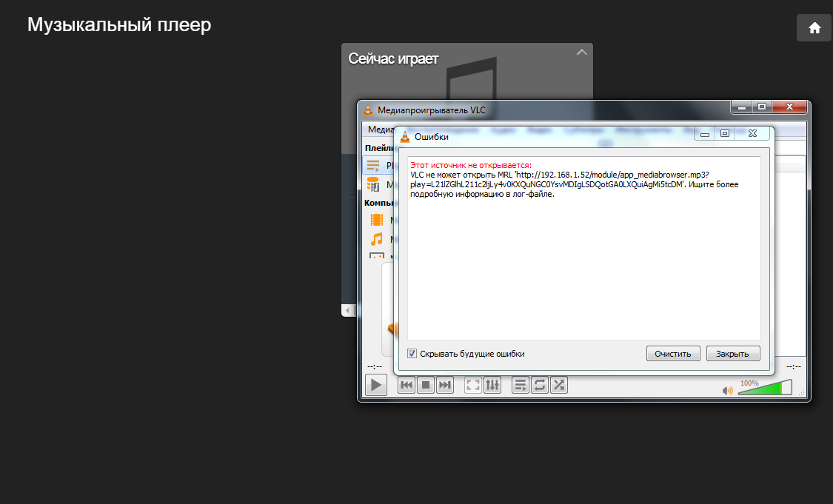
Task: Click the VLC play button
Action: click(x=375, y=385)
